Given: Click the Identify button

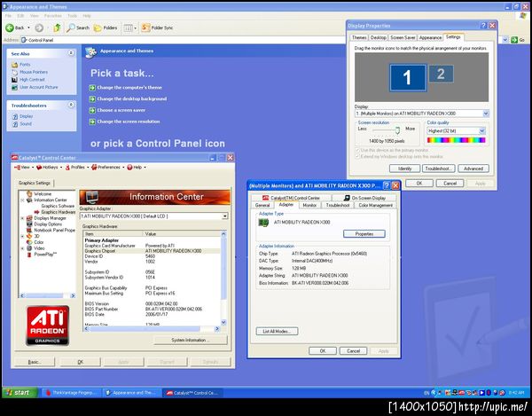Looking at the screenshot, I should [x=404, y=169].
